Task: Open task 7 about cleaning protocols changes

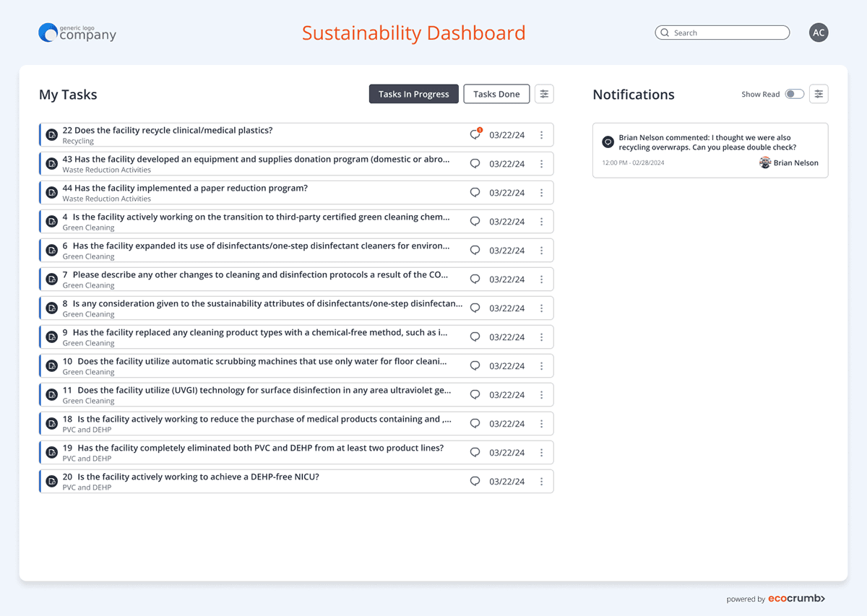Action: click(260, 275)
